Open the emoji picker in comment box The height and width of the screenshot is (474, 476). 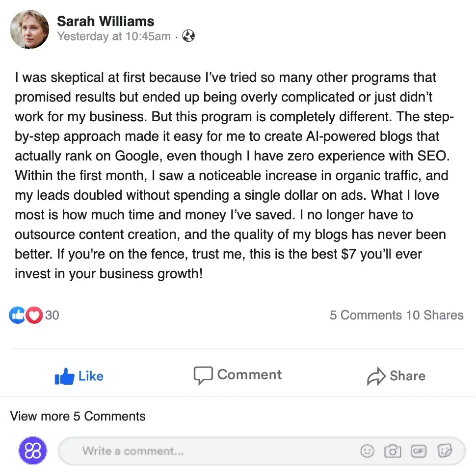pyautogui.click(x=367, y=451)
